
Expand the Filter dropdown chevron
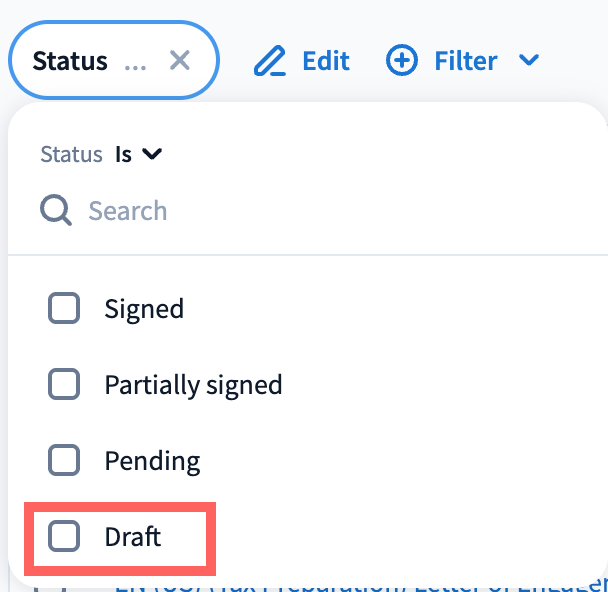click(x=529, y=61)
